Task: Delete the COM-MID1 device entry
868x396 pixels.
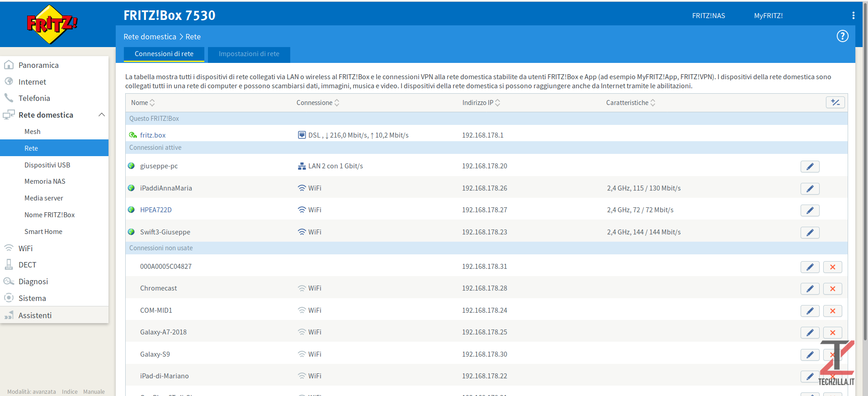Action: (832, 311)
